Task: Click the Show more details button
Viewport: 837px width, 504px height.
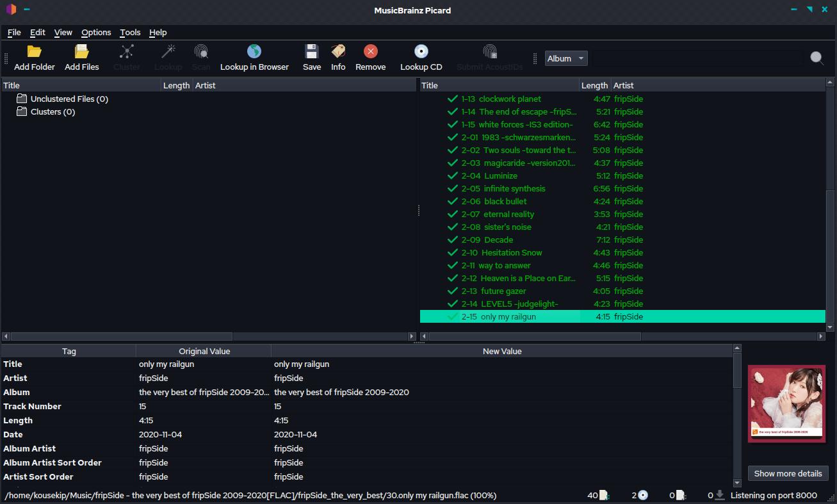Action: coord(788,474)
